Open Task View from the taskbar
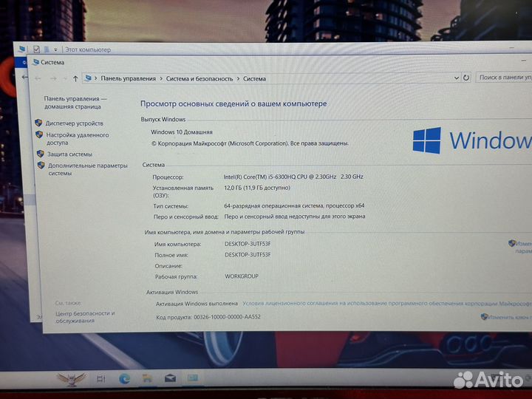This screenshot has width=532, height=399. pyautogui.click(x=101, y=378)
